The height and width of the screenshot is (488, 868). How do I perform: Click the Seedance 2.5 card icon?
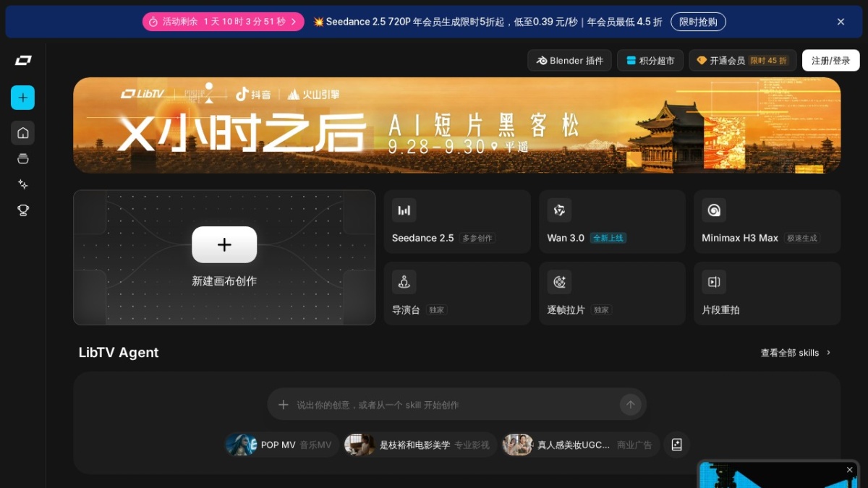coord(404,210)
